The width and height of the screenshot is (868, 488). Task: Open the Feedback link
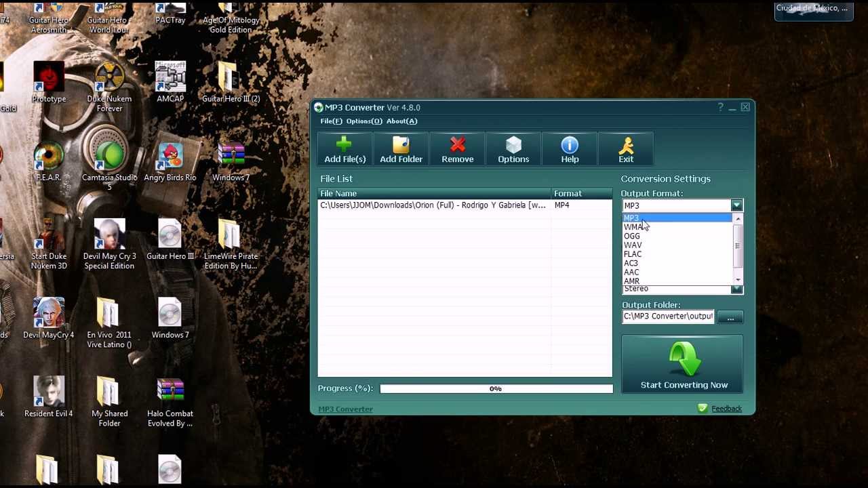click(x=726, y=409)
